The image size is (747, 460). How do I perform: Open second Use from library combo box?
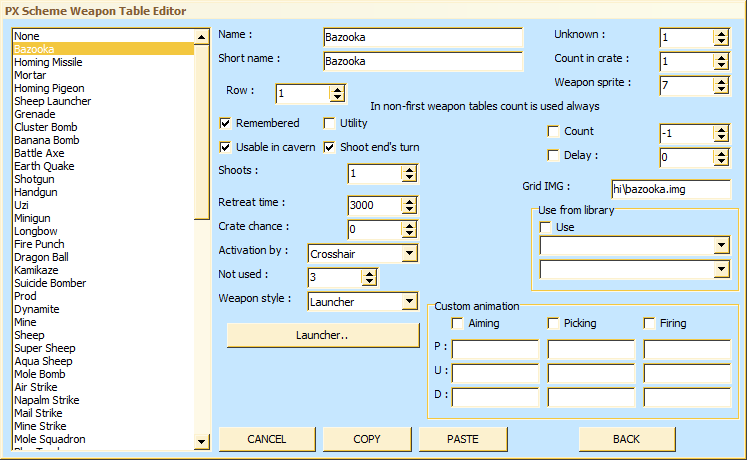(721, 269)
